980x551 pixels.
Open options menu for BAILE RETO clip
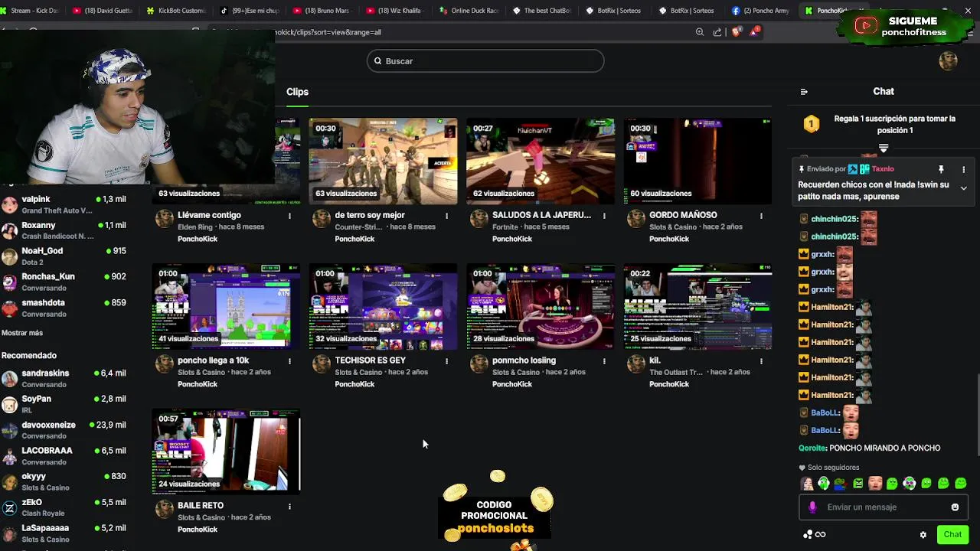pos(289,506)
